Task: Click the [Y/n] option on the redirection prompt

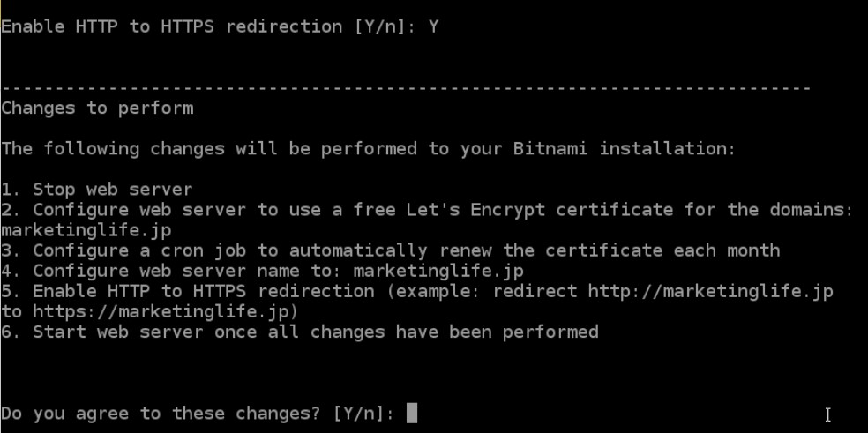Action: (x=385, y=26)
